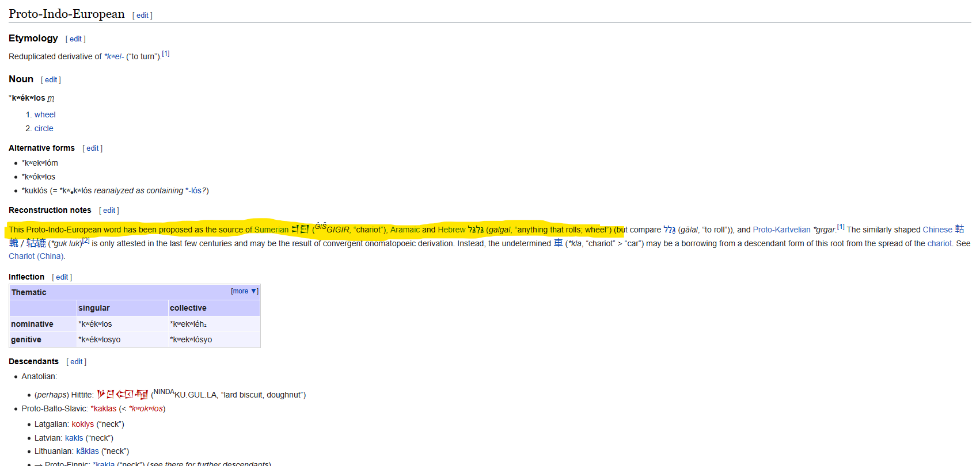Click the Sumerian cuneiform GIGIR word
Viewport: 980px width, 466px height.
coord(300,229)
